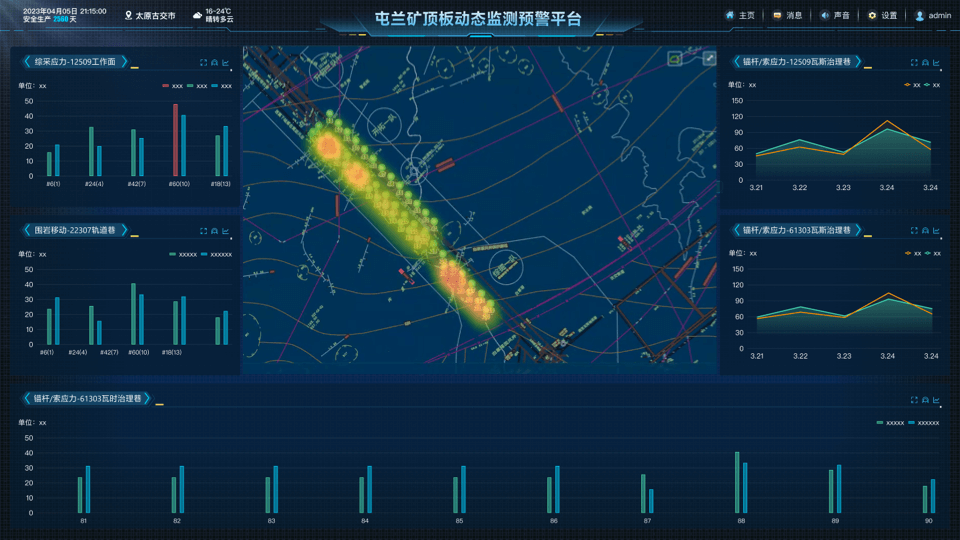Switch chart type in 锚杆/索应力-61303瓦斯治理巷 panel
This screenshot has width=960, height=540.
click(937, 231)
